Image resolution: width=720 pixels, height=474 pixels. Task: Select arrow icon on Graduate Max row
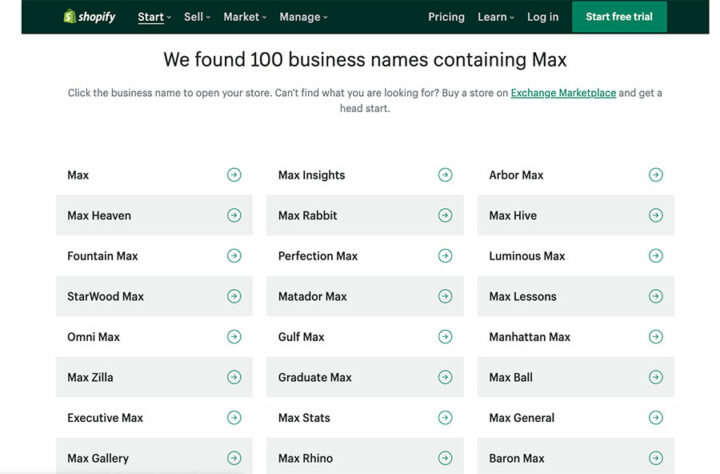(445, 377)
